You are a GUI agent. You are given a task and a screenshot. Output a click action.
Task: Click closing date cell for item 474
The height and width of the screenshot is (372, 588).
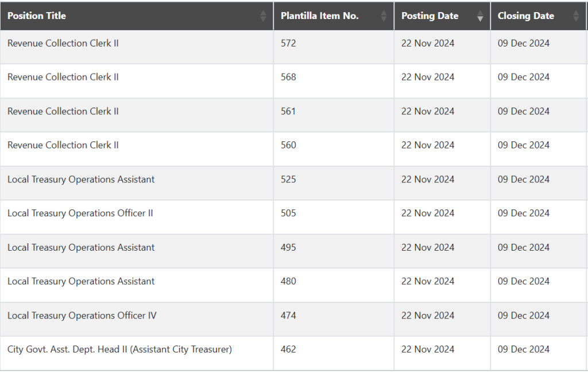pyautogui.click(x=523, y=316)
